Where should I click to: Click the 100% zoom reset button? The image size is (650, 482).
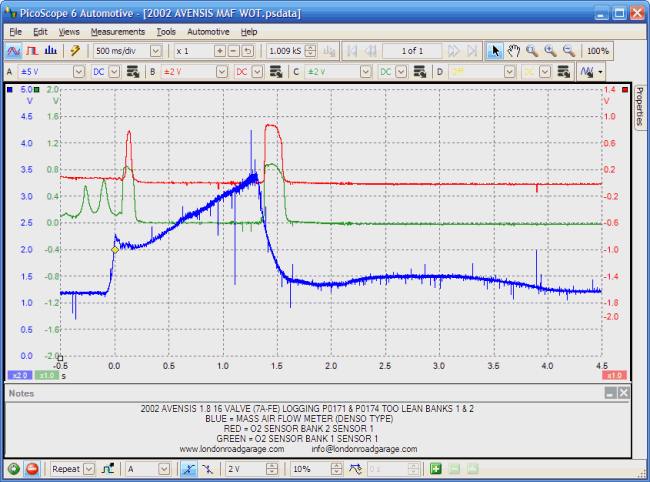(598, 50)
